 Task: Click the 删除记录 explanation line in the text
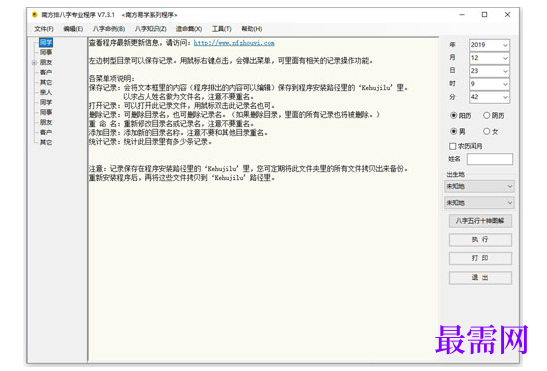pyautogui.click(x=234, y=114)
